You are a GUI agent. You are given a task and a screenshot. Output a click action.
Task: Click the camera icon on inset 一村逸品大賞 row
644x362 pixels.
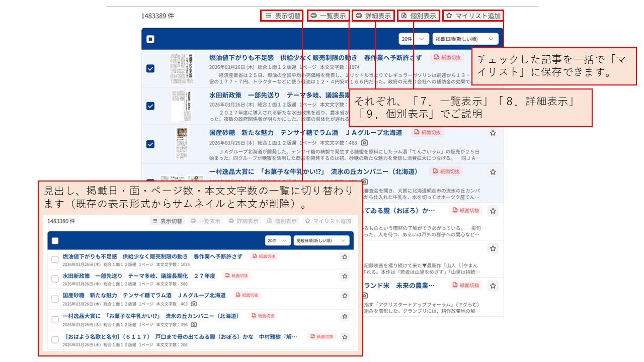[x=194, y=324]
